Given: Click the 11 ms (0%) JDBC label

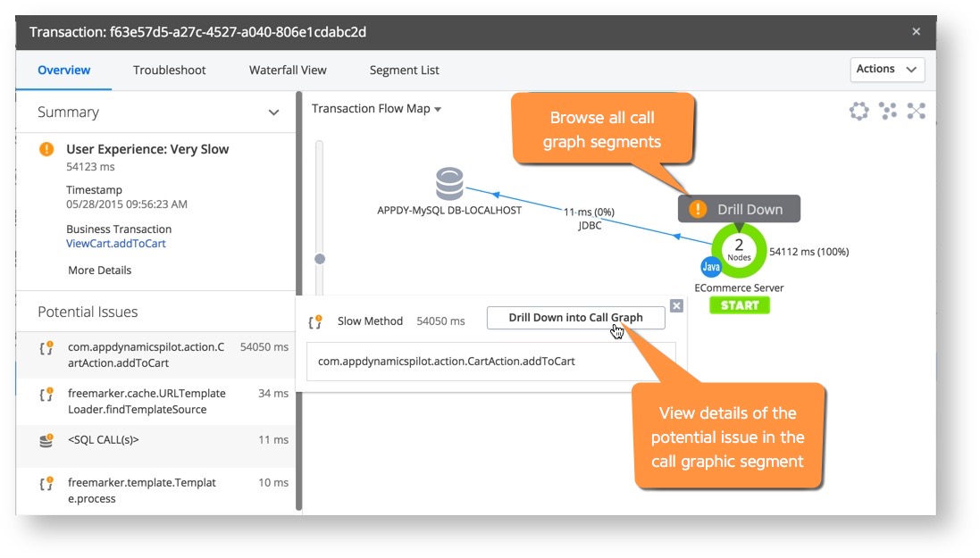Looking at the screenshot, I should coord(590,219).
